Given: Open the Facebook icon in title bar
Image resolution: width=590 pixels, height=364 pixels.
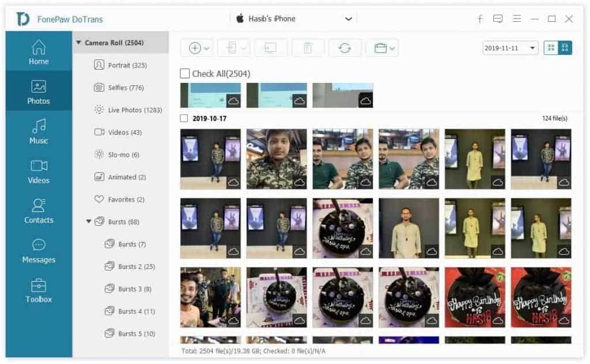Looking at the screenshot, I should click(480, 19).
